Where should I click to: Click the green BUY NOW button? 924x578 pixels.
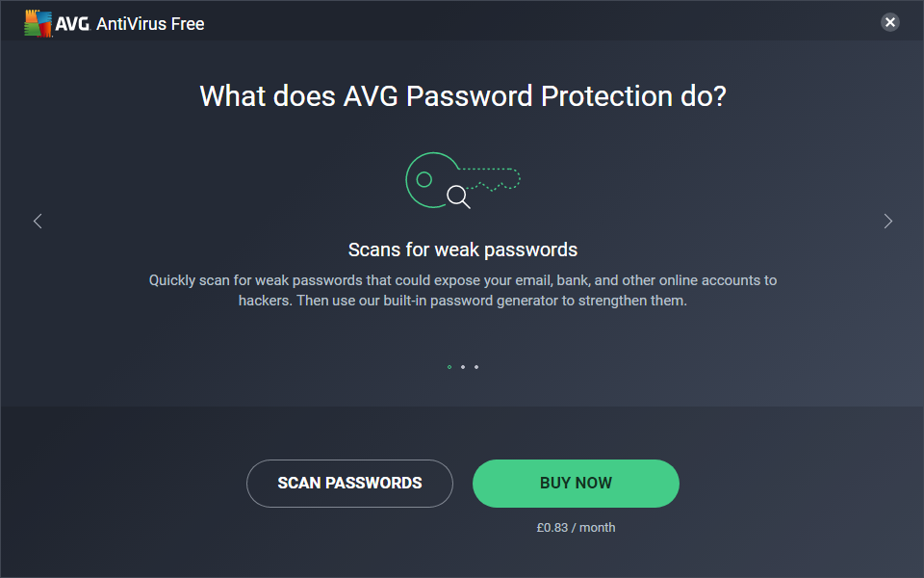click(576, 484)
